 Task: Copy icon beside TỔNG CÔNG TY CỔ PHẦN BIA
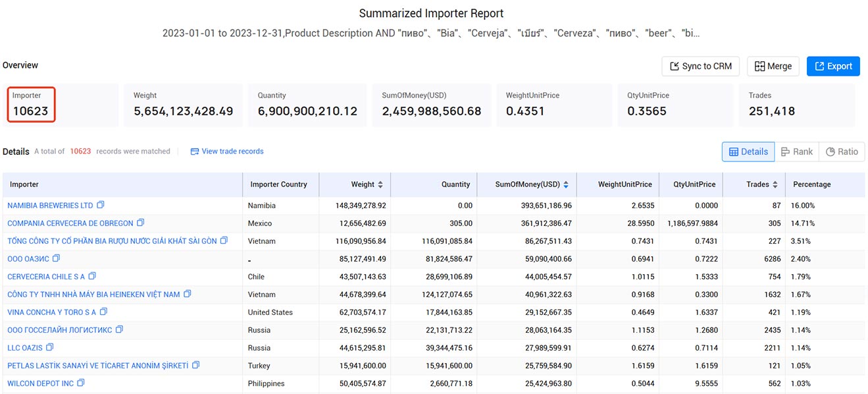[x=224, y=240]
